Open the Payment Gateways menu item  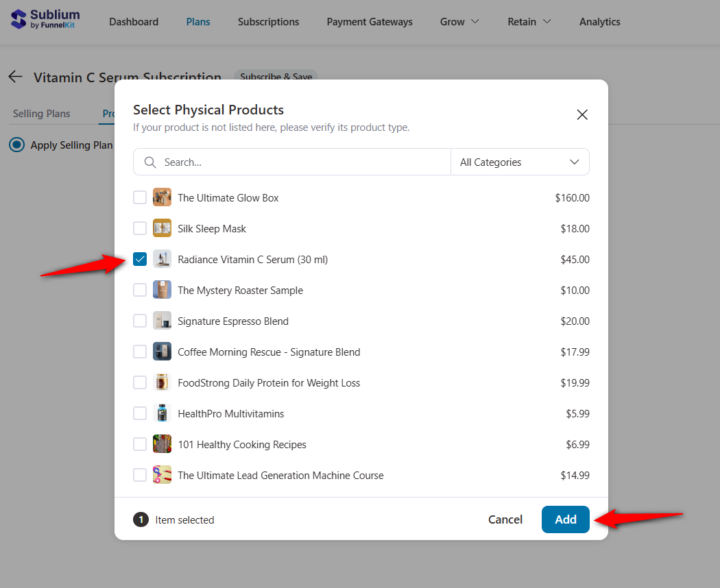pyautogui.click(x=369, y=21)
